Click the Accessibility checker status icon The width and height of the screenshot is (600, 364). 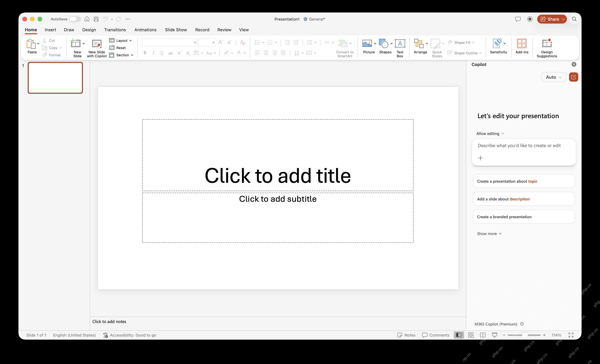pos(105,335)
